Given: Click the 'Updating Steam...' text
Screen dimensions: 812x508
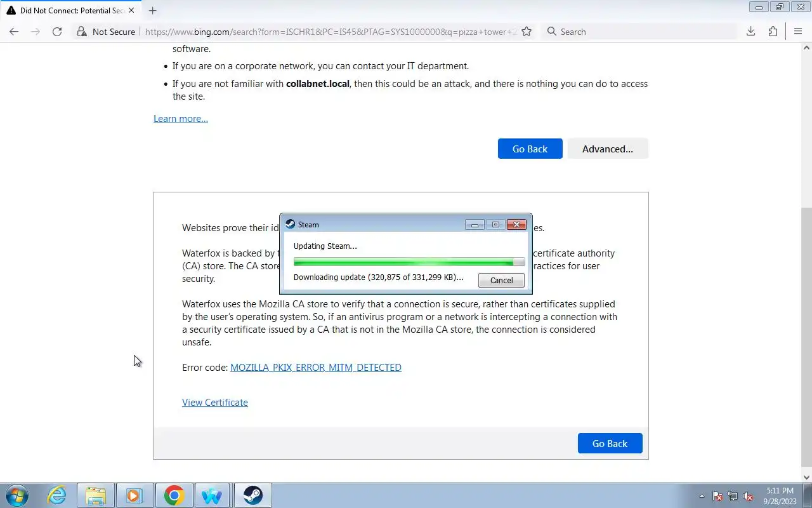Looking at the screenshot, I should 325,246.
